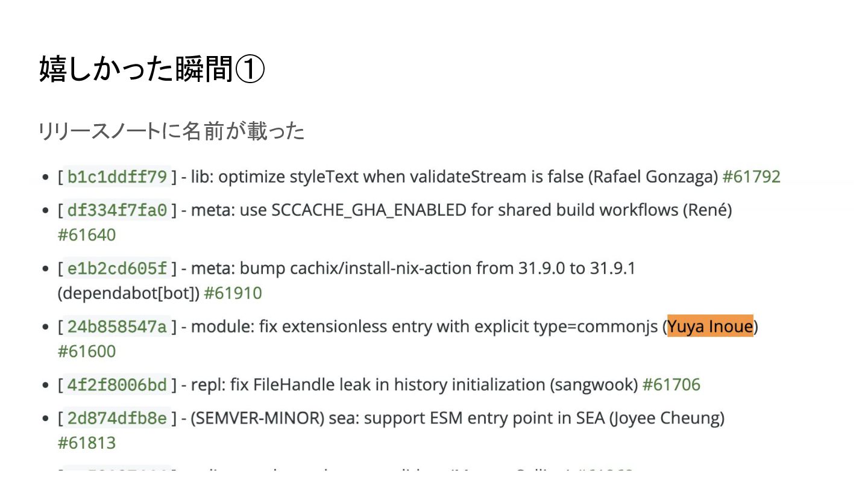
Task: Open commit hash e1b2cd605f
Action: (x=117, y=268)
